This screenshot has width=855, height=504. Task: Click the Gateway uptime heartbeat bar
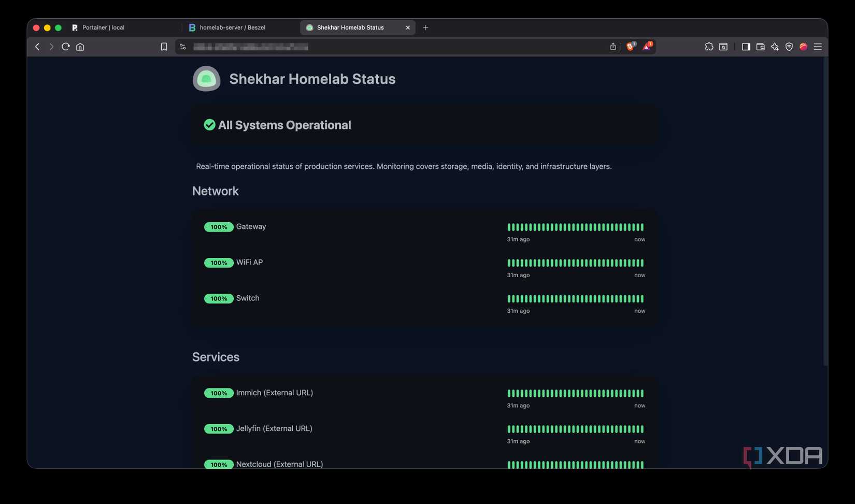point(575,227)
